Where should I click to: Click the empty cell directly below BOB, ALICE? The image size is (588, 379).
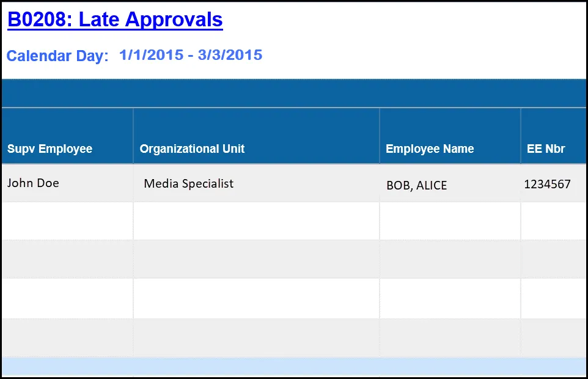point(450,221)
